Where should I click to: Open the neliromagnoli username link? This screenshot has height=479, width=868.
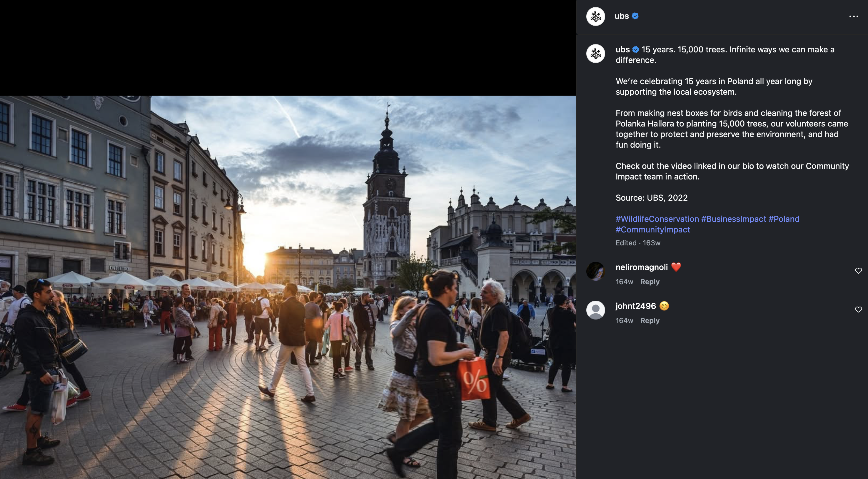(x=641, y=267)
